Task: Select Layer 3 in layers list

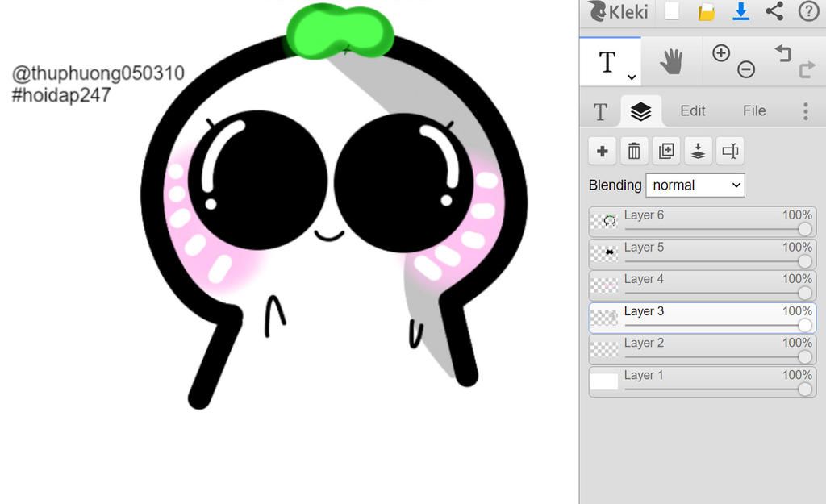Action: click(703, 318)
